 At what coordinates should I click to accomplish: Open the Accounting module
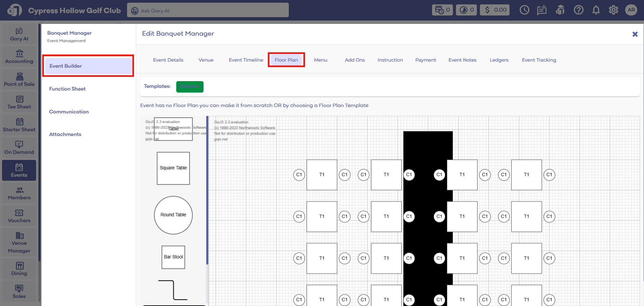[19, 57]
